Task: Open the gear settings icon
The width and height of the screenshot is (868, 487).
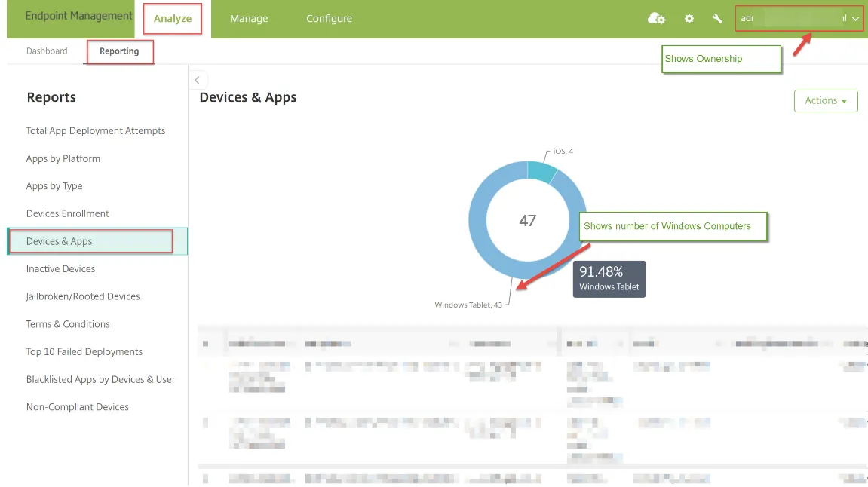Action: tap(689, 19)
